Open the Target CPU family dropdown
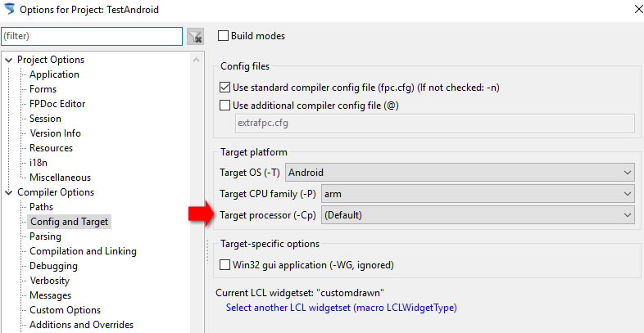 point(478,194)
